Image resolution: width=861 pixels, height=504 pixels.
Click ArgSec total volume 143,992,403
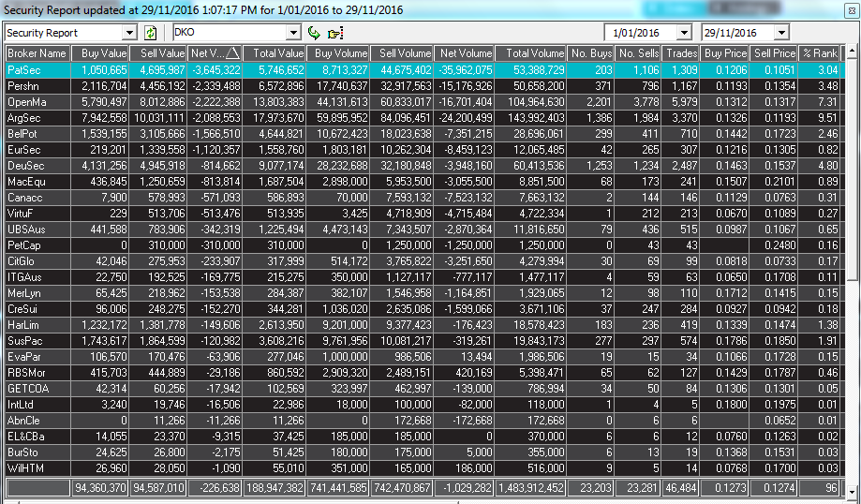pyautogui.click(x=530, y=118)
